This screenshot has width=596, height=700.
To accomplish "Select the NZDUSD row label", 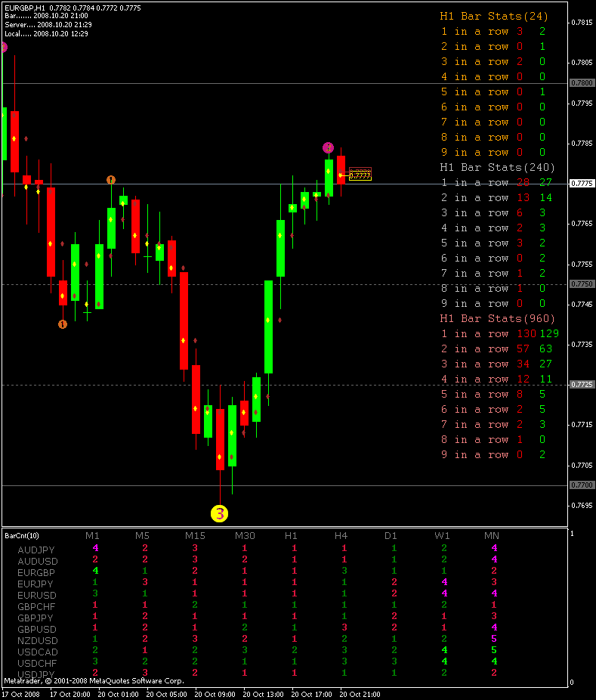I will click(x=38, y=640).
